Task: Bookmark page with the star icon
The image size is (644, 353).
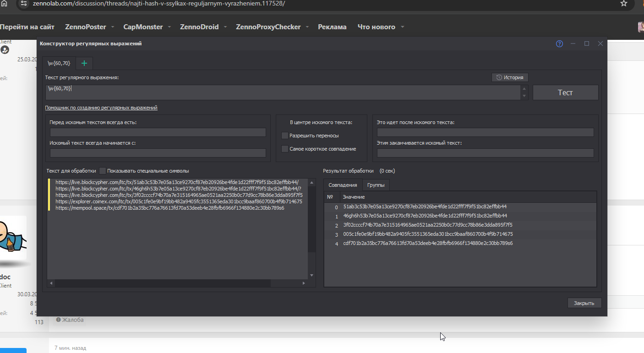Action: point(623,4)
